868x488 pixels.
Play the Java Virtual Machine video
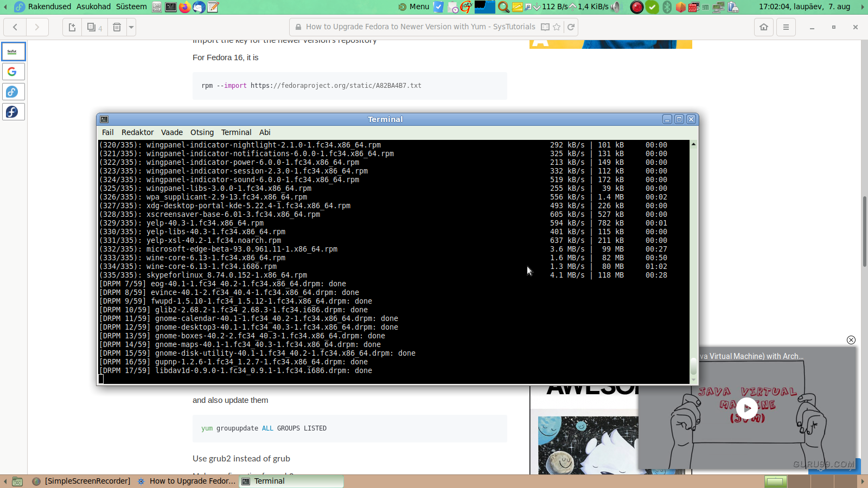[x=747, y=408]
